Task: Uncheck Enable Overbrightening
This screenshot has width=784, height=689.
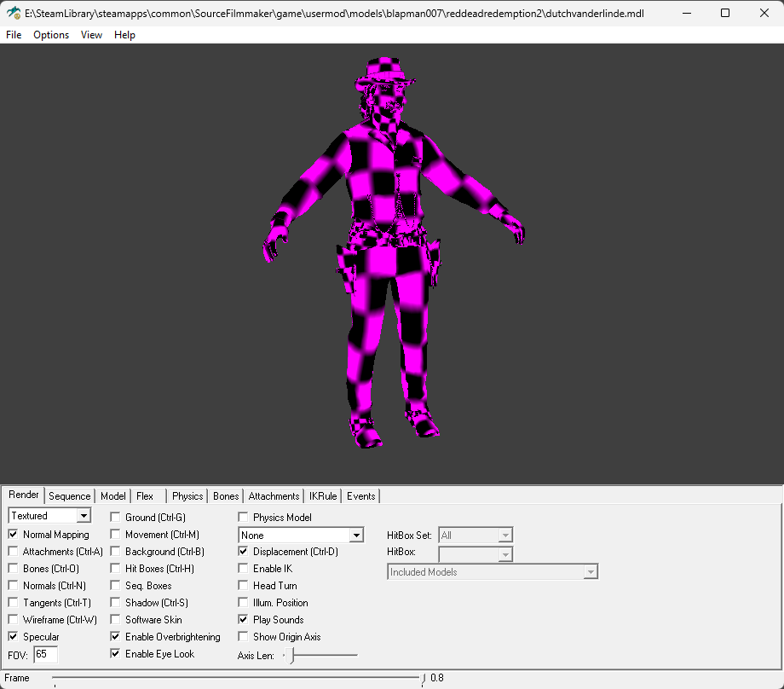Action: pyautogui.click(x=116, y=636)
